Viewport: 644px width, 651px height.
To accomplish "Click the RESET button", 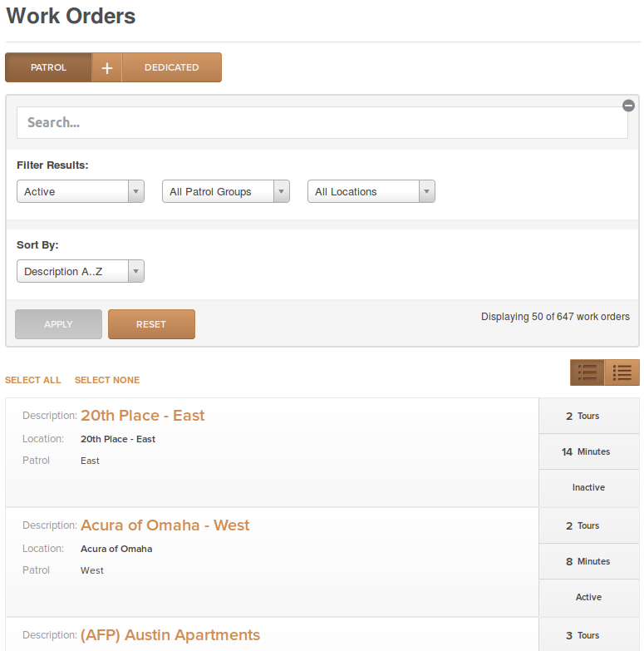I will point(151,324).
